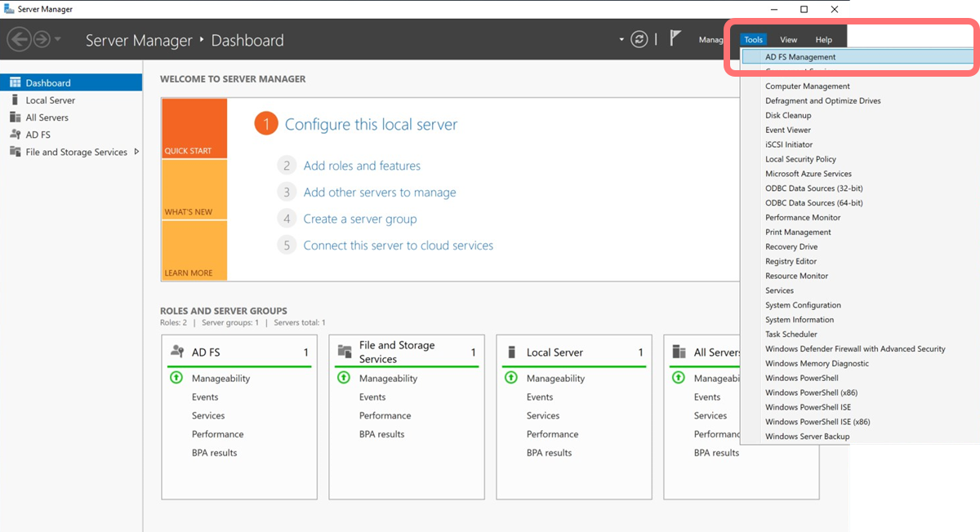Click the Local Server tile green status icon
980x532 pixels.
point(511,378)
